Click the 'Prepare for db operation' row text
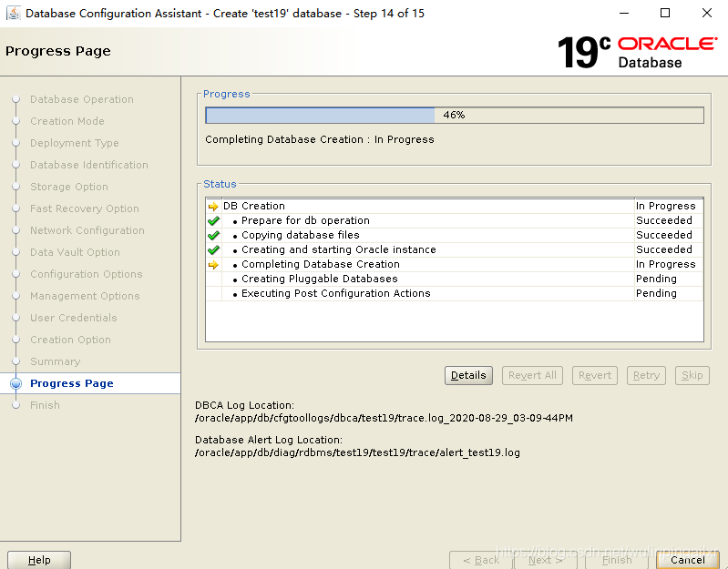The height and width of the screenshot is (569, 728). [x=305, y=220]
